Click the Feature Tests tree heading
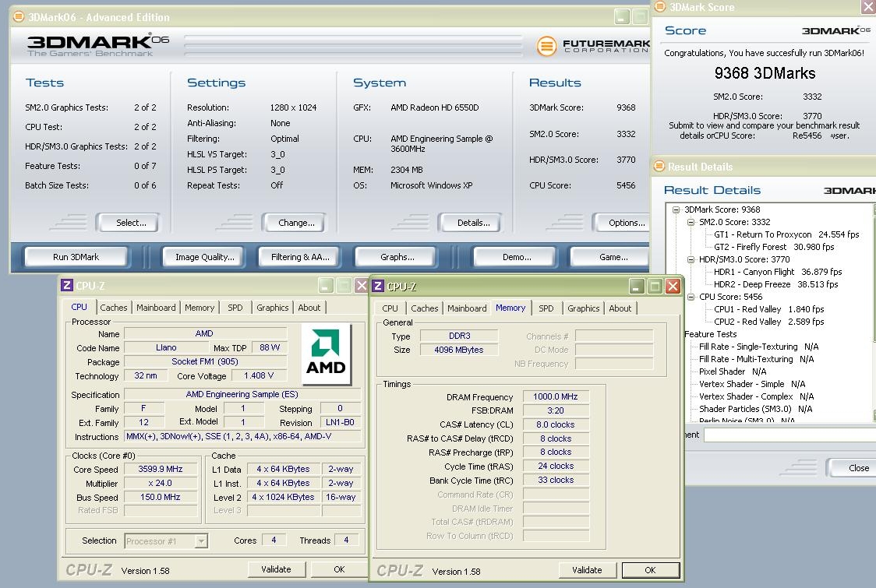Screen dimensions: 876x588 point(711,334)
